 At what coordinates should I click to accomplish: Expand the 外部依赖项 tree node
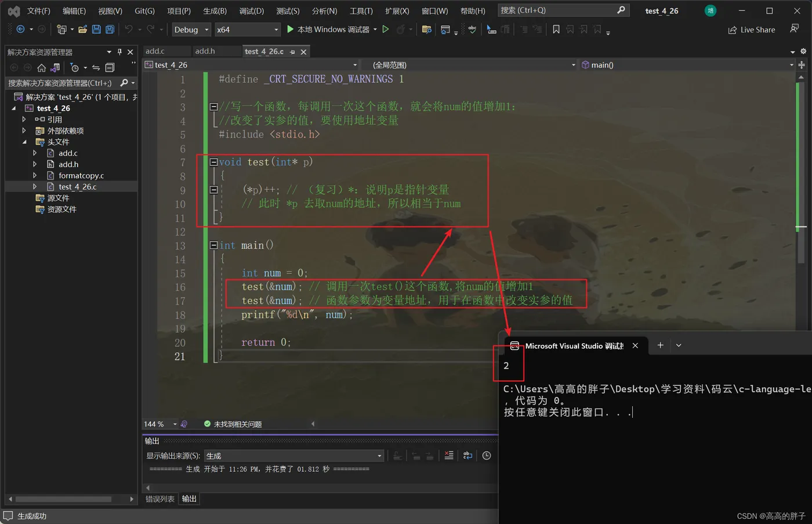(x=24, y=131)
